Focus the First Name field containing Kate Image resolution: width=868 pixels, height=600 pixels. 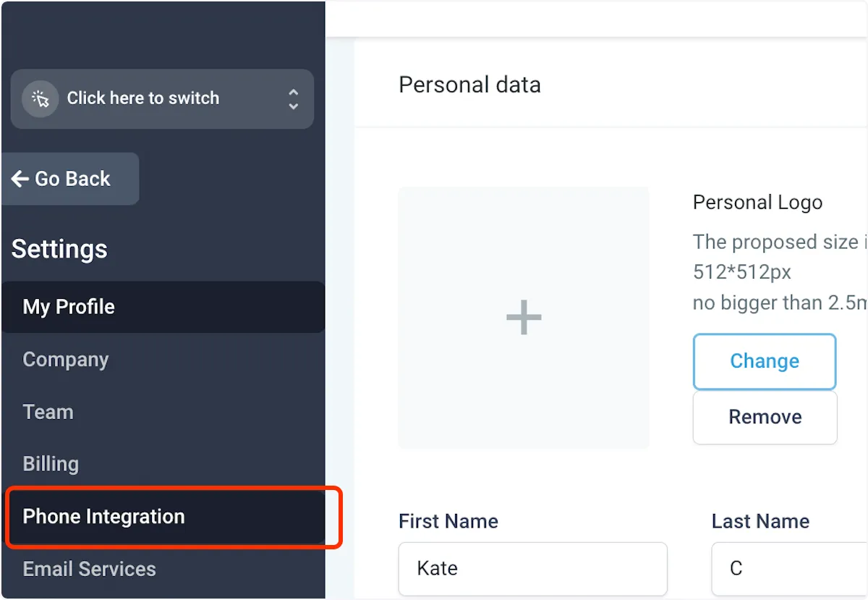(x=532, y=568)
